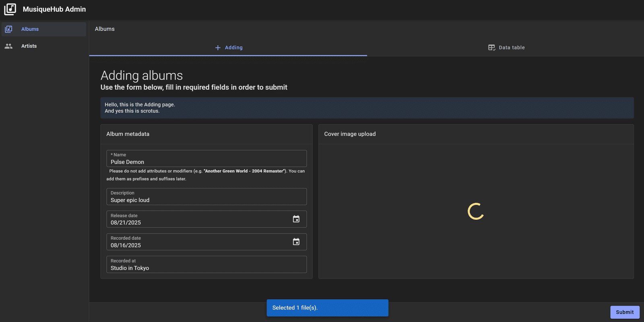The height and width of the screenshot is (322, 644).
Task: Click the Artists people icon
Action: pos(8,46)
